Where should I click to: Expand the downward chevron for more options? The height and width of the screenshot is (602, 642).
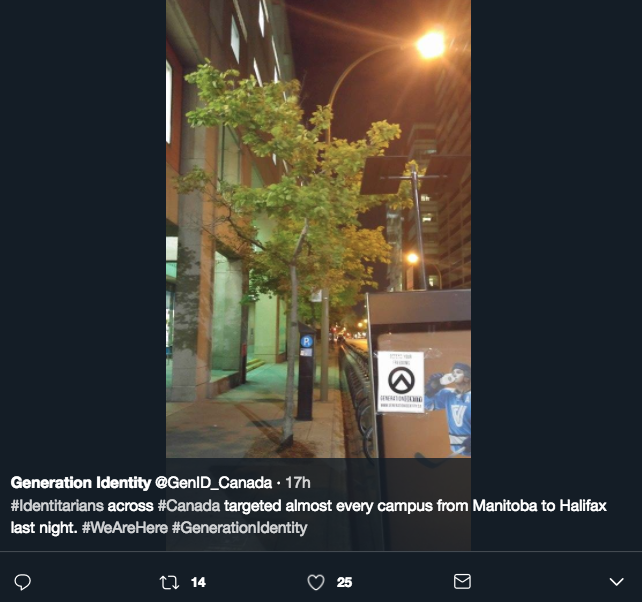tap(616, 582)
